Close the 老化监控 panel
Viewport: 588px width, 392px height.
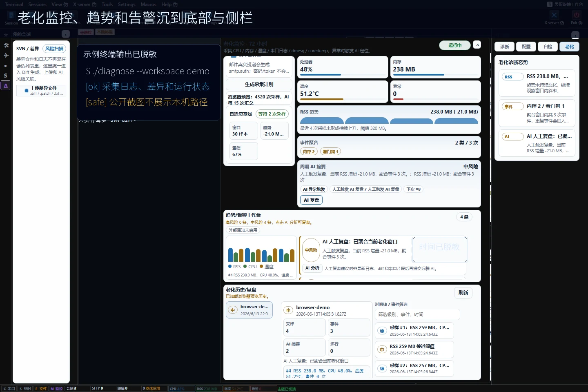pos(477,45)
